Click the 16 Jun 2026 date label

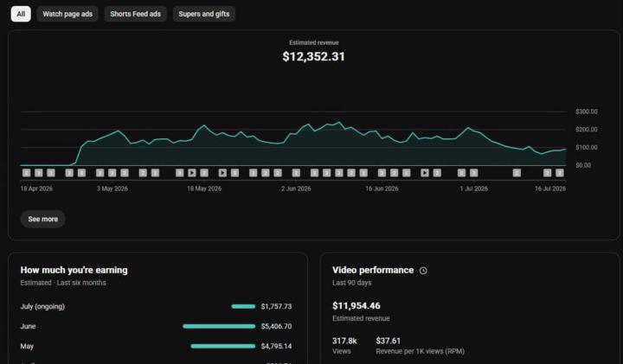tap(382, 188)
